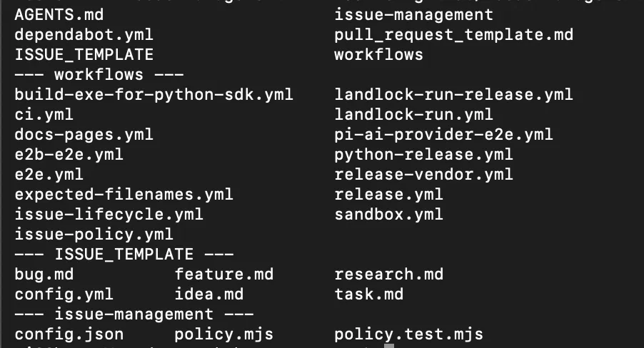Click the config.json entry
Image resolution: width=644 pixels, height=348 pixels.
[x=69, y=334]
